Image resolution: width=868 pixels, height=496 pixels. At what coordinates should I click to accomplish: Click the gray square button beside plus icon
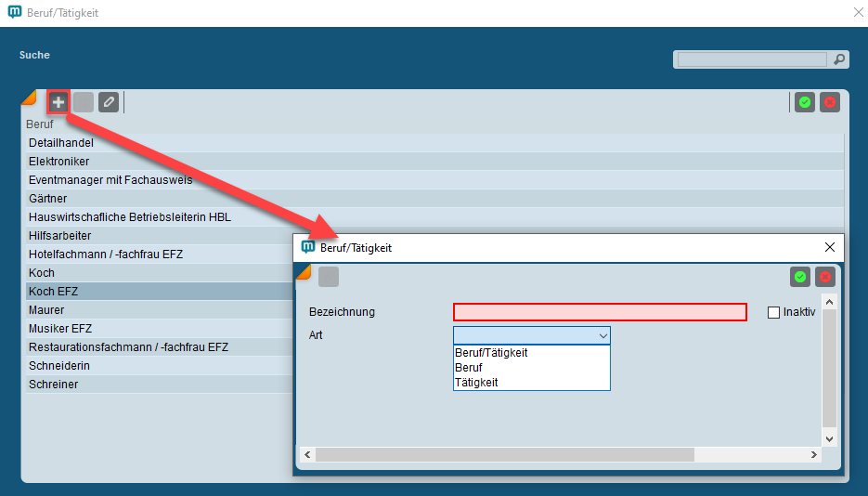point(84,102)
